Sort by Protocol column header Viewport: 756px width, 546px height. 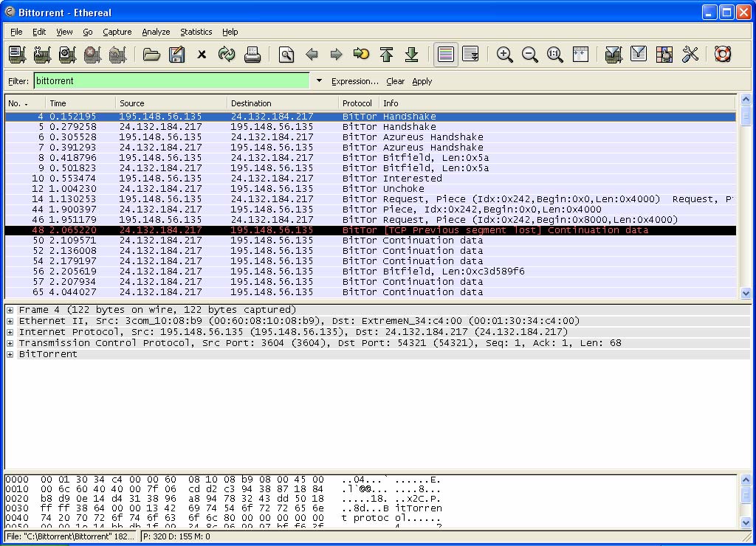click(359, 103)
